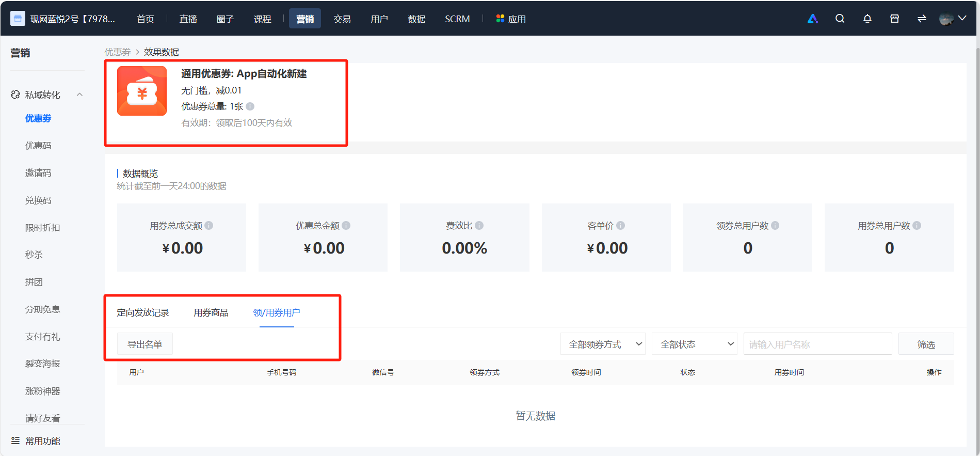The height and width of the screenshot is (456, 980).
Task: Expand the dropdown arrow beside the avatar
Action: point(962,18)
